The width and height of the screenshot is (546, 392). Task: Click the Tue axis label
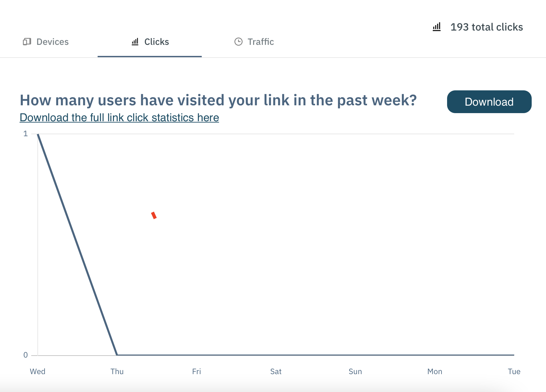[x=514, y=371]
